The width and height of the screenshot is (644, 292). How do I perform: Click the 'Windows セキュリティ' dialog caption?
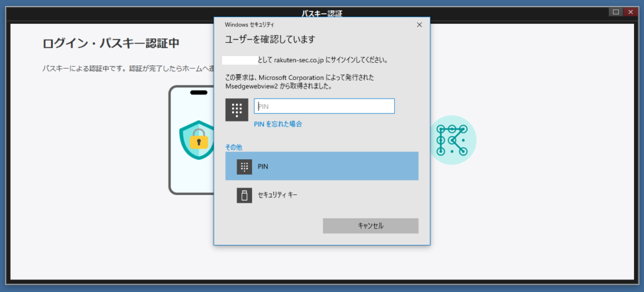pos(250,25)
